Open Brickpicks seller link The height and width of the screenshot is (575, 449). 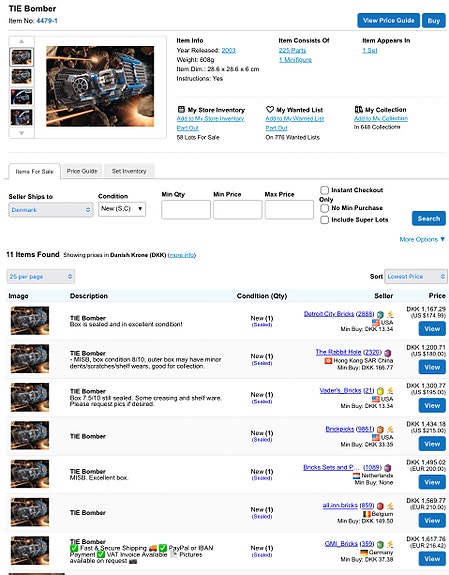(340, 429)
